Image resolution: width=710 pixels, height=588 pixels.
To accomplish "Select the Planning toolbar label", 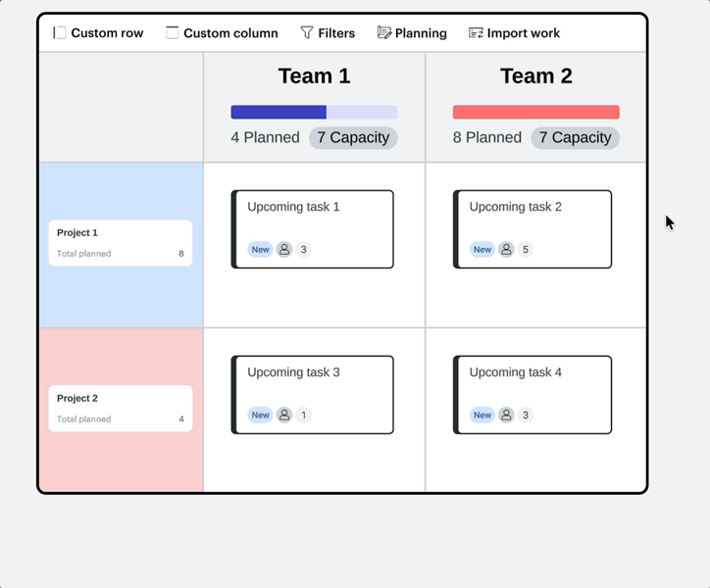I will (421, 33).
